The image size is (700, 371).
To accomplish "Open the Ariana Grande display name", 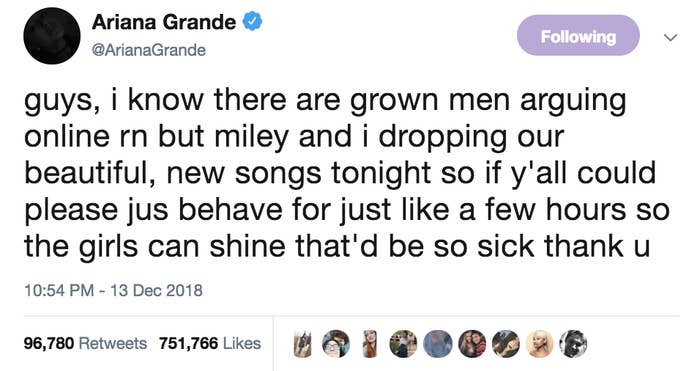I will pos(163,22).
